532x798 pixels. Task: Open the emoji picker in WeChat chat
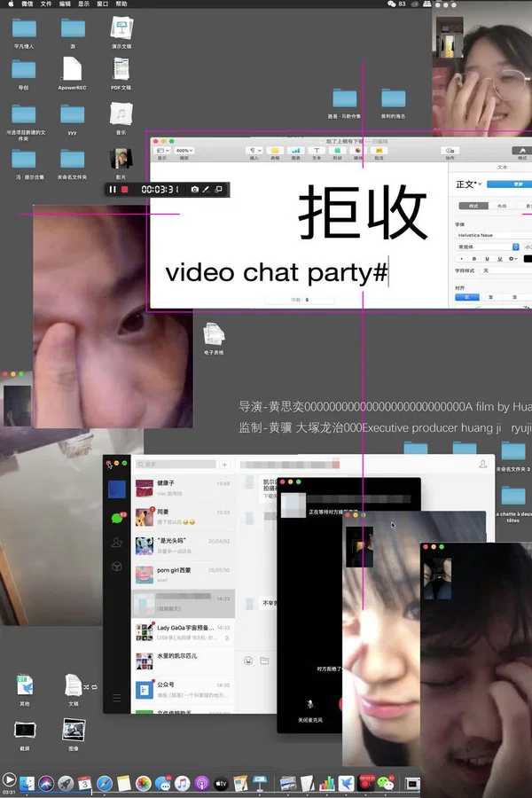pyautogui.click(x=248, y=661)
